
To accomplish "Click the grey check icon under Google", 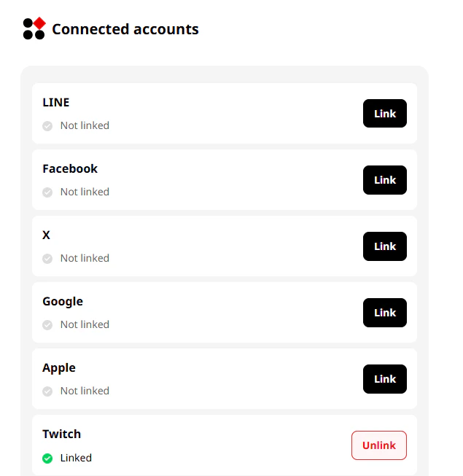I will [x=47, y=325].
